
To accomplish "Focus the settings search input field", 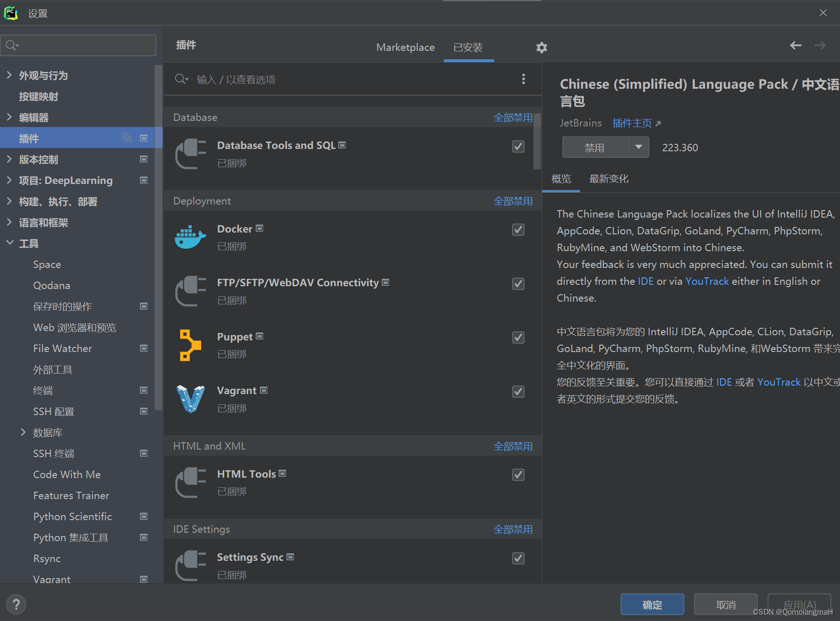I will 78,45.
